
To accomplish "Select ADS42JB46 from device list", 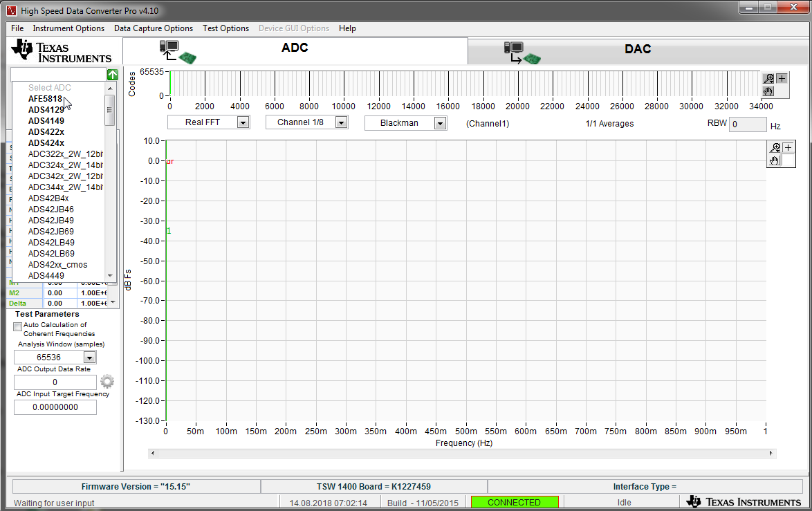I will 50,209.
